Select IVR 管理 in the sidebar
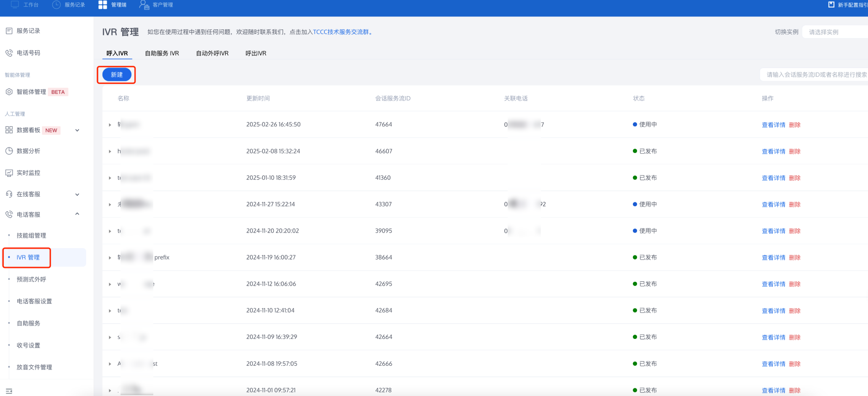Viewport: 868px width, 396px height. point(28,257)
